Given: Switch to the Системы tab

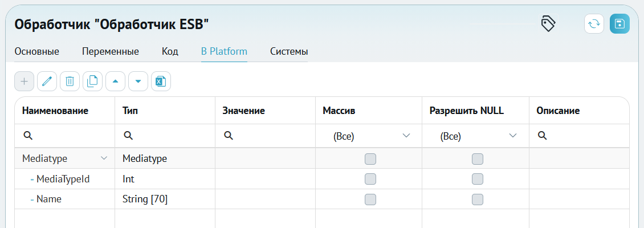Looking at the screenshot, I should point(289,52).
